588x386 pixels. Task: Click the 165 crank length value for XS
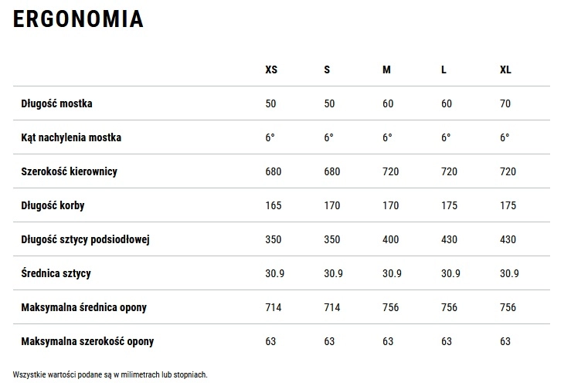[x=274, y=206]
